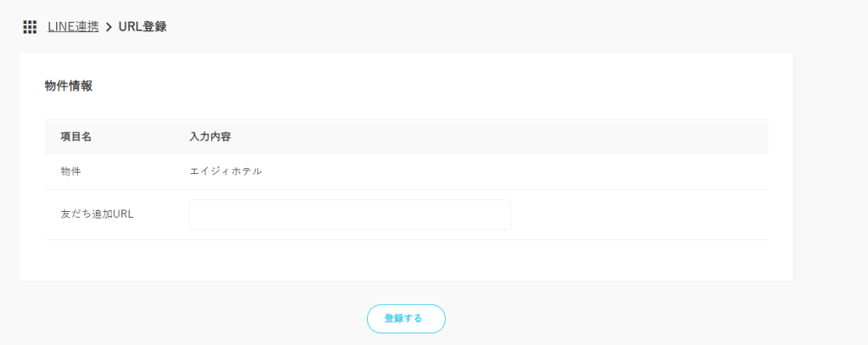Click gray header area right of URL登録
Viewport: 868px width, 345px height.
pyautogui.click(x=509, y=26)
